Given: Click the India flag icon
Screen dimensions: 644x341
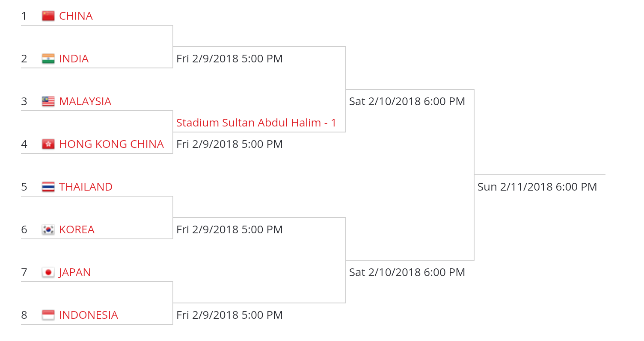Looking at the screenshot, I should click(48, 59).
